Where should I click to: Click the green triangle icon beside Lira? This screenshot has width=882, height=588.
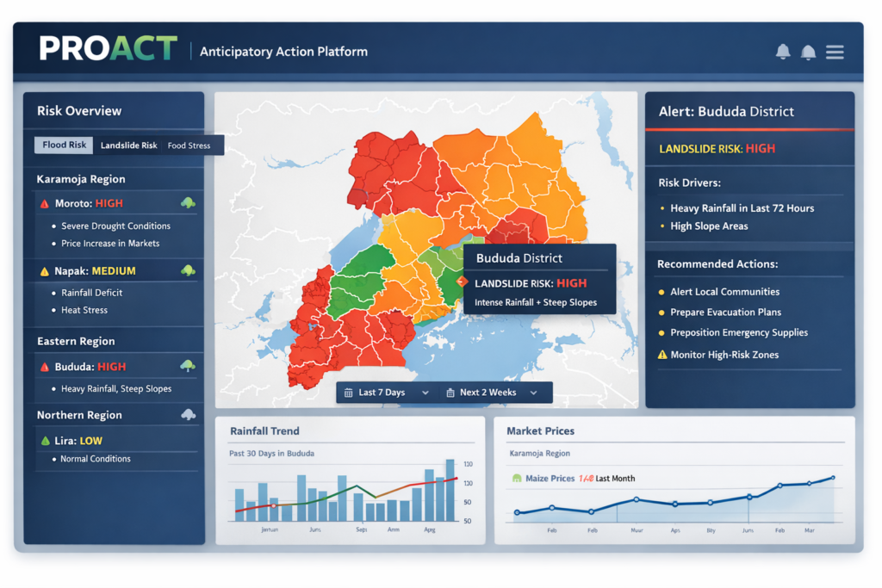(45, 441)
